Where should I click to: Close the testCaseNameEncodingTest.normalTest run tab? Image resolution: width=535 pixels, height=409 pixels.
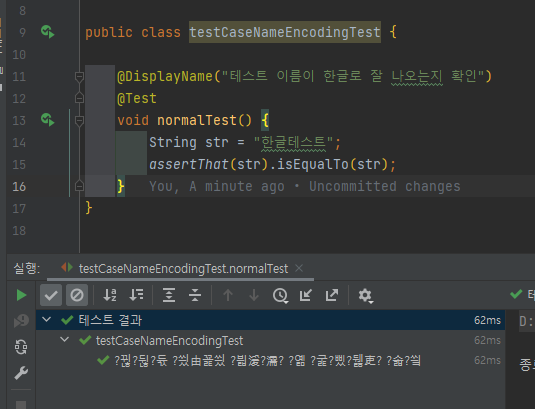tap(299, 268)
